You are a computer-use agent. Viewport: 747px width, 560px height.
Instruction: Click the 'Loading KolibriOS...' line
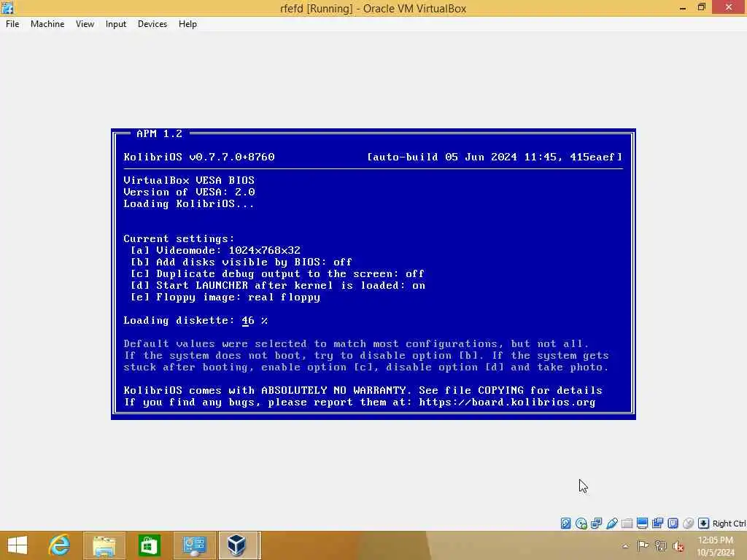189,204
